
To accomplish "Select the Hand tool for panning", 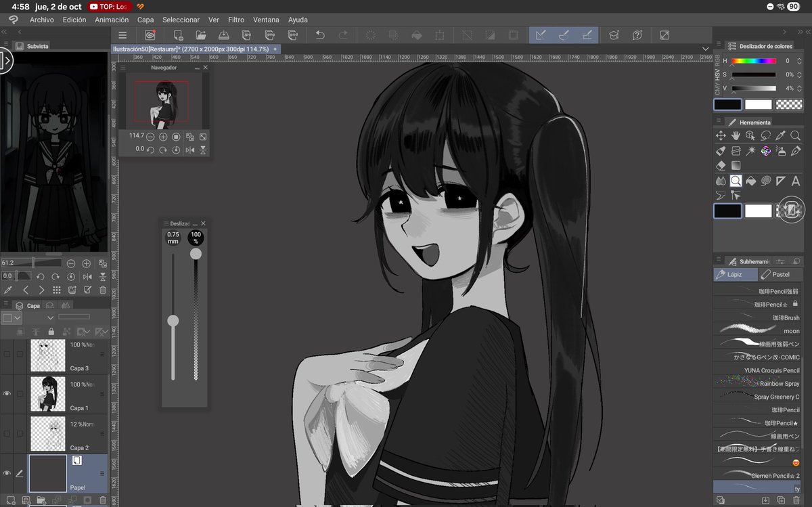I will (x=736, y=136).
